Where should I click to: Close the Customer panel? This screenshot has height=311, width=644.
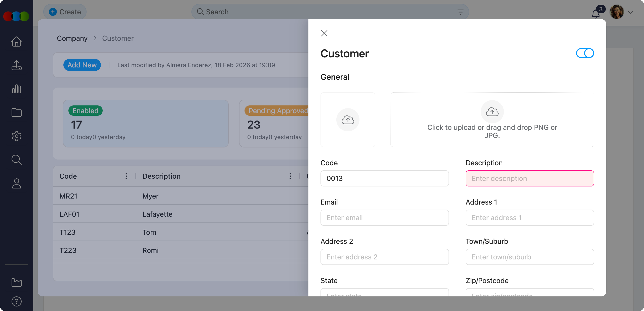[x=324, y=33]
